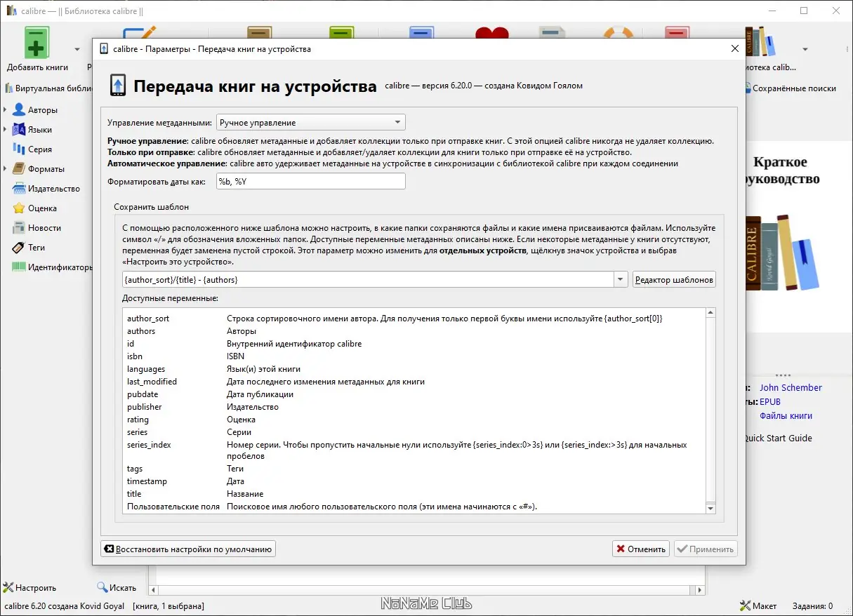The width and height of the screenshot is (853, 616).
Task: Click the Серия category icon
Action: 19,149
